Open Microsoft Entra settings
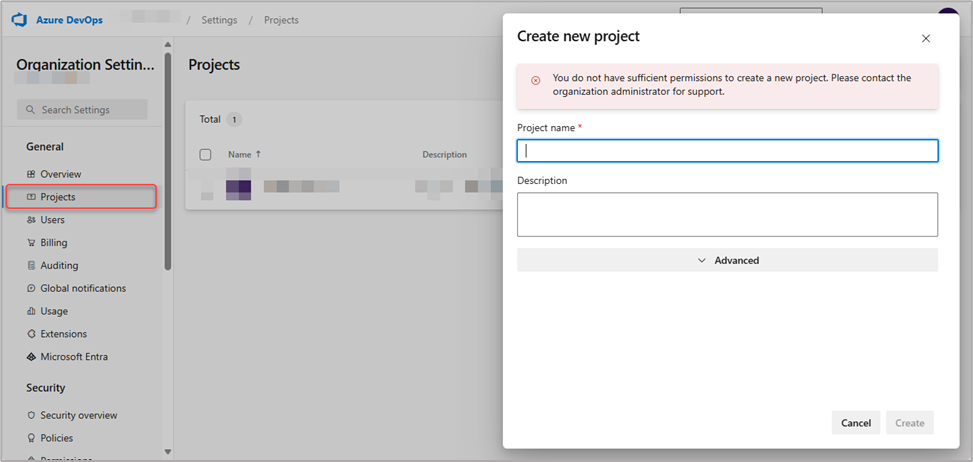973x462 pixels. (73, 357)
